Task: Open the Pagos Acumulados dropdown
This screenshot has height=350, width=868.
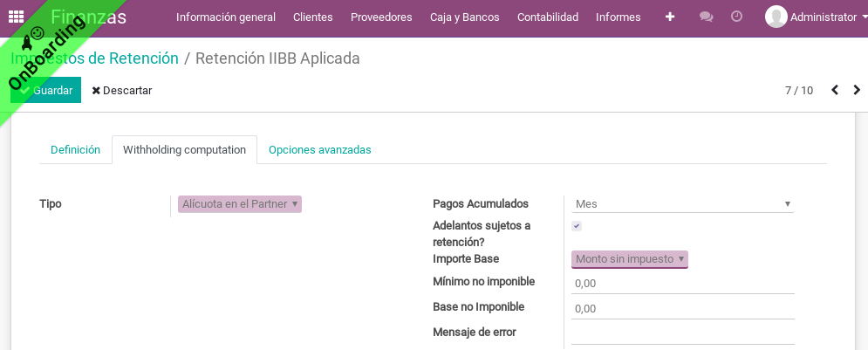Action: click(682, 203)
